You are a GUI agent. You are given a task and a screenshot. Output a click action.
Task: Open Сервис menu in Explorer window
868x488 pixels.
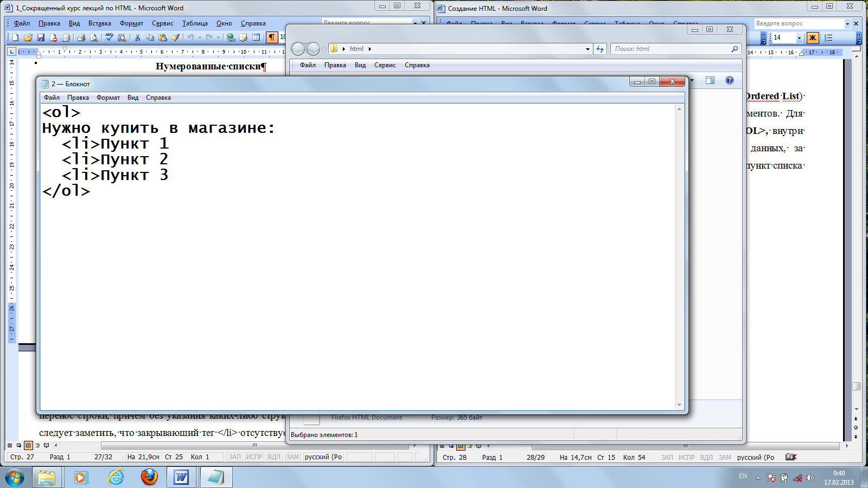pyautogui.click(x=385, y=65)
